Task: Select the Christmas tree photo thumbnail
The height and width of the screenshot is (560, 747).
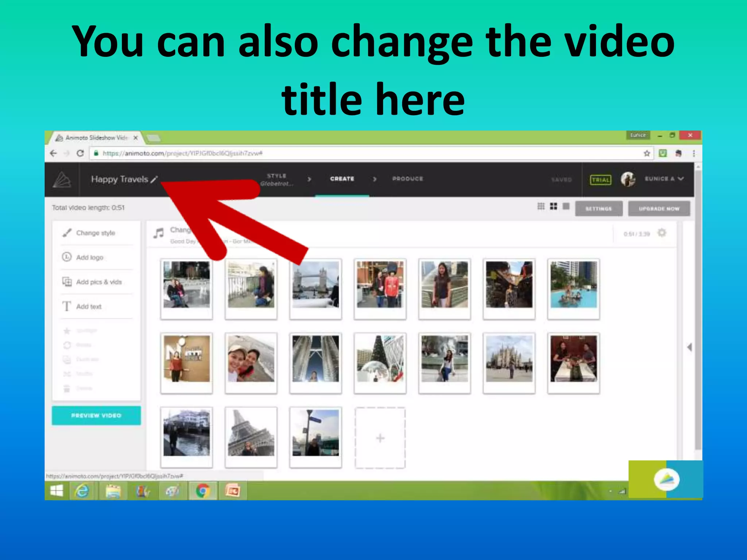Action: (x=380, y=363)
